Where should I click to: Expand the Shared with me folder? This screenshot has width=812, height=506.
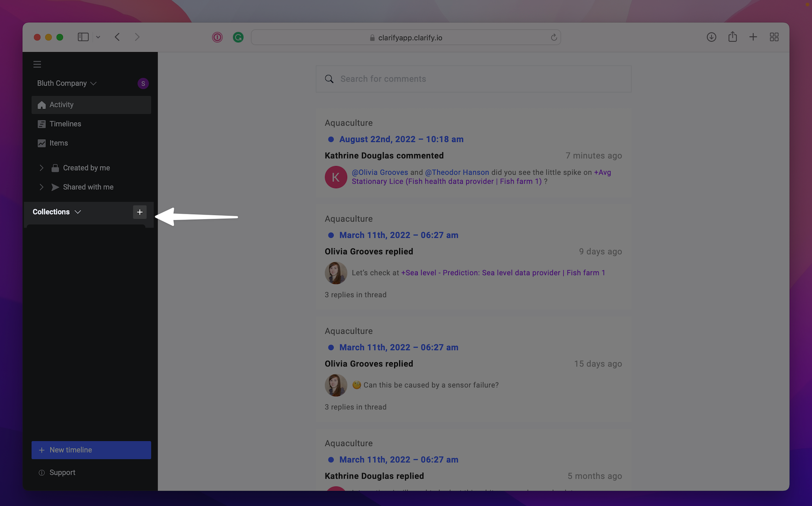(x=42, y=187)
